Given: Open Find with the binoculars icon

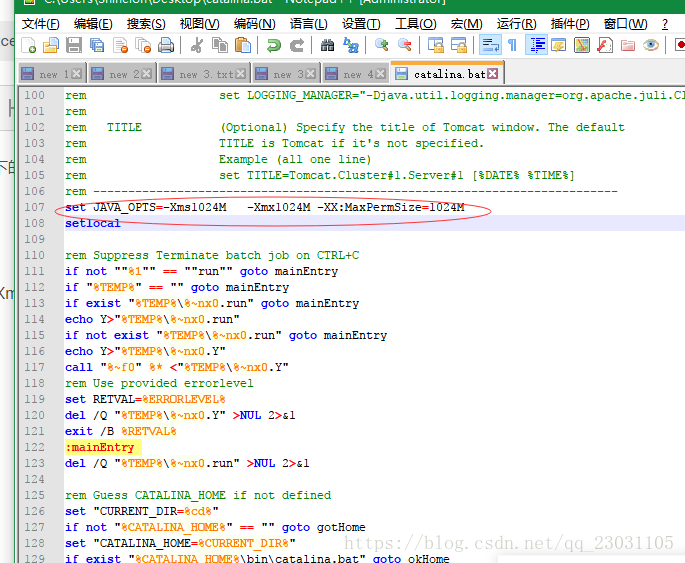Looking at the screenshot, I should coord(327,45).
